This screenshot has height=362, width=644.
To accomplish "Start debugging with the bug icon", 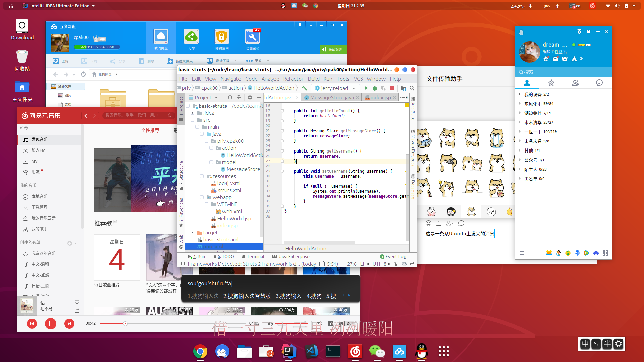I will tap(374, 88).
